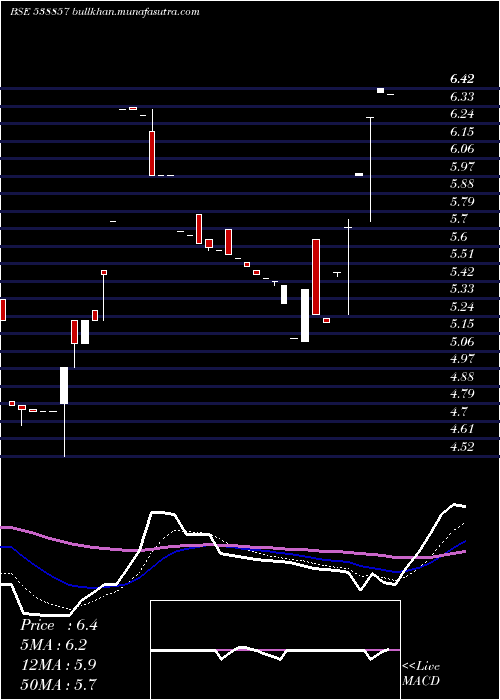Select the 5.06 price level label
This screenshot has width=500, height=700.
[x=462, y=342]
